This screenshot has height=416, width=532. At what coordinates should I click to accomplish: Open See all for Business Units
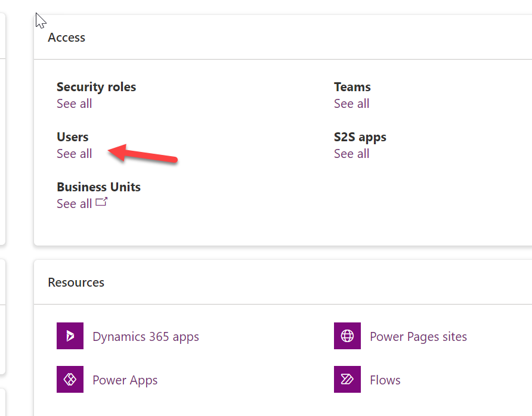pos(74,203)
